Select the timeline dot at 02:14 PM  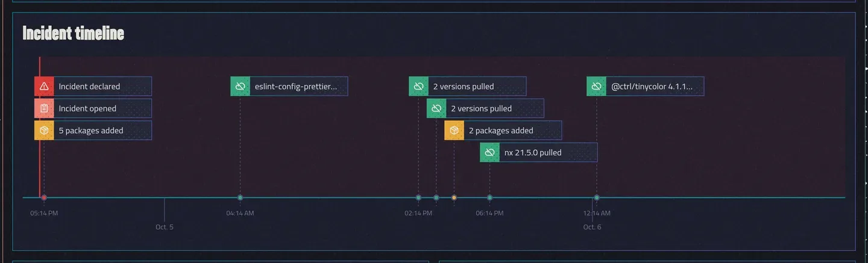pyautogui.click(x=418, y=197)
